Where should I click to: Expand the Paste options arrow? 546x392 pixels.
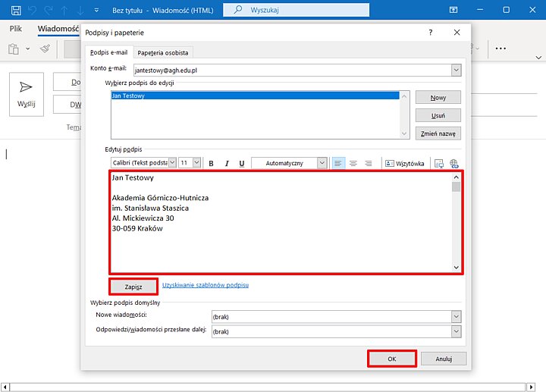coord(28,49)
